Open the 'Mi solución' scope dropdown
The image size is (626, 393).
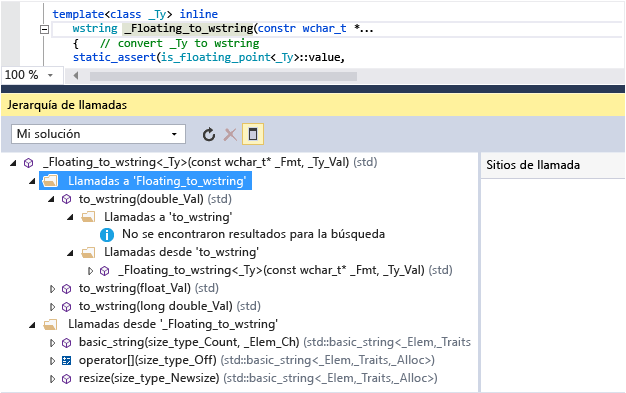tap(98, 134)
